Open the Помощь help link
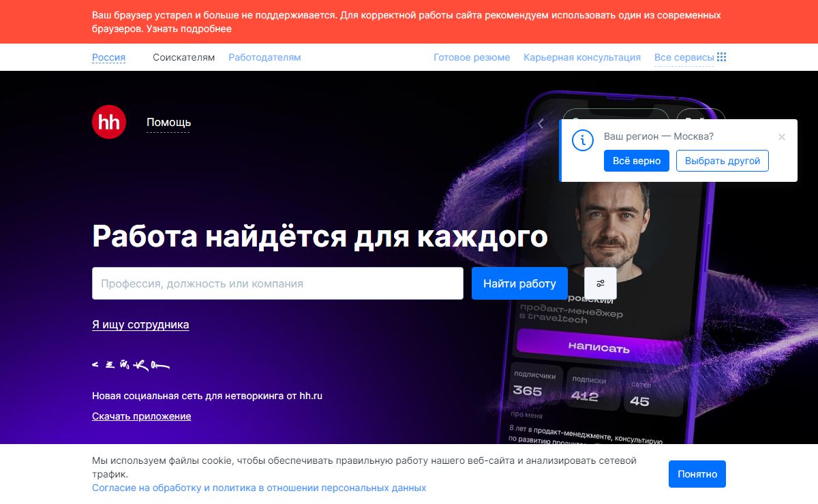Image resolution: width=818 pixels, height=504 pixels. tap(168, 123)
